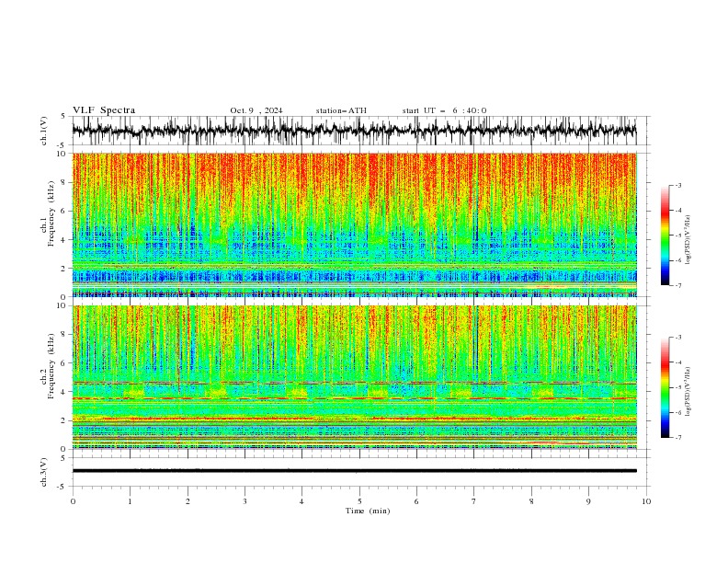Click the ch.2 spectrogram panel
This screenshot has height=563, width=728.
[x=354, y=377]
